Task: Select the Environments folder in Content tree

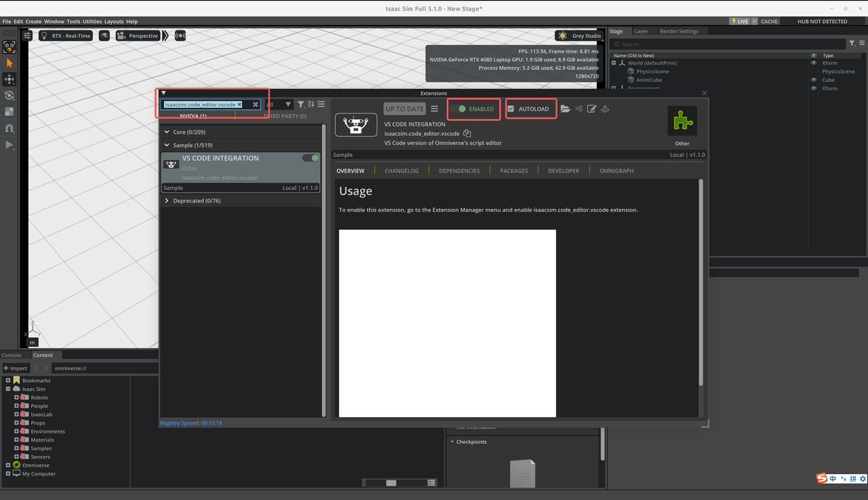Action: [x=47, y=431]
